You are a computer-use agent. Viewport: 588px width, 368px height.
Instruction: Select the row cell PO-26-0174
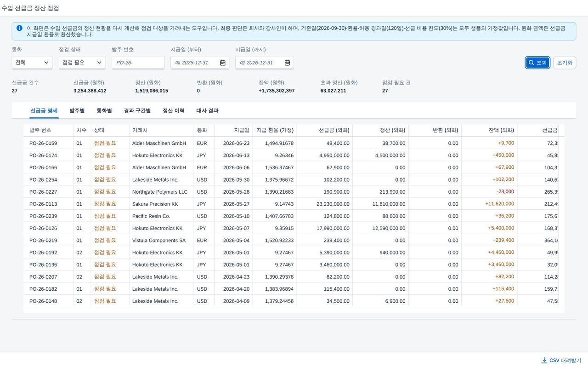48,155
